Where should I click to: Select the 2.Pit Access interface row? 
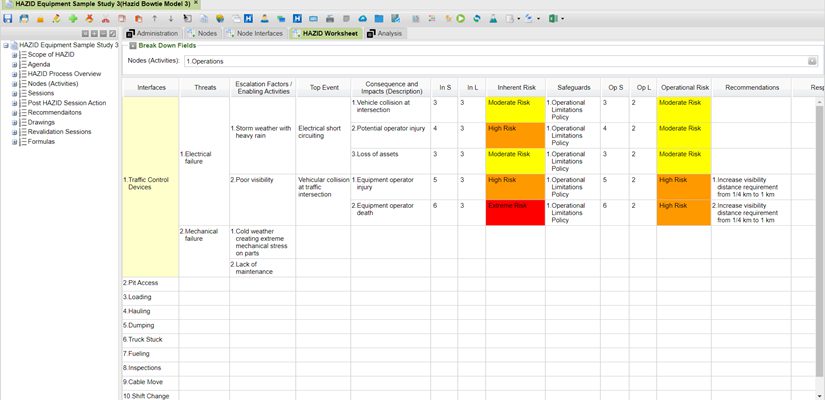pyautogui.click(x=149, y=283)
